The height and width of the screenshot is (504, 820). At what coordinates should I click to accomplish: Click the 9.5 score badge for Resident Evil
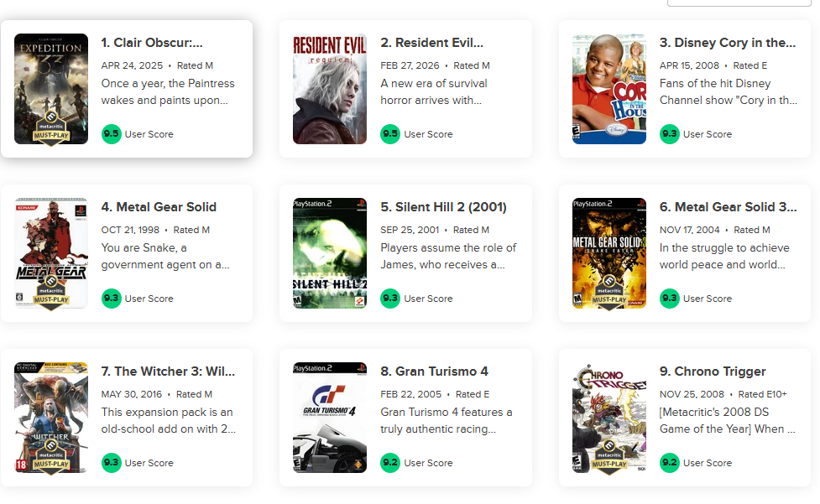point(390,134)
